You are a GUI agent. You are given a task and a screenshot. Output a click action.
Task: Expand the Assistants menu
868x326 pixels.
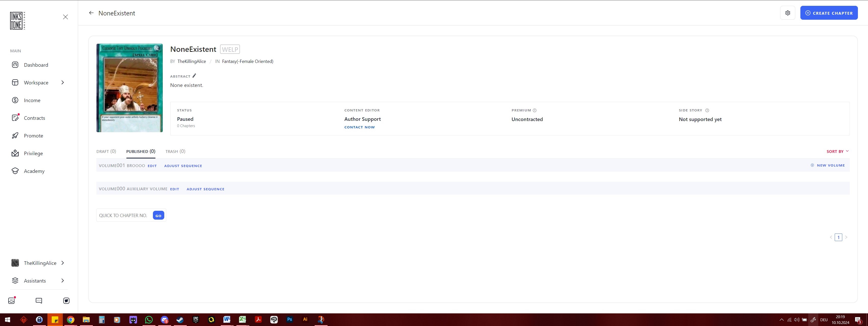tap(35, 281)
